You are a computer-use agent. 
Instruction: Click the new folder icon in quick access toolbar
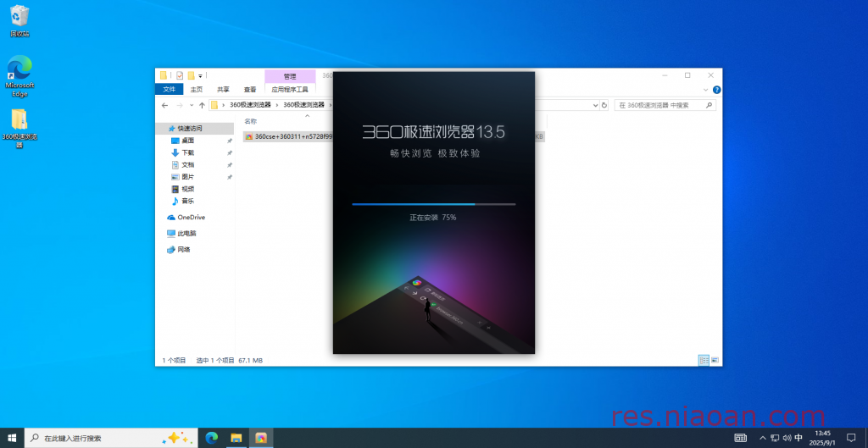191,75
